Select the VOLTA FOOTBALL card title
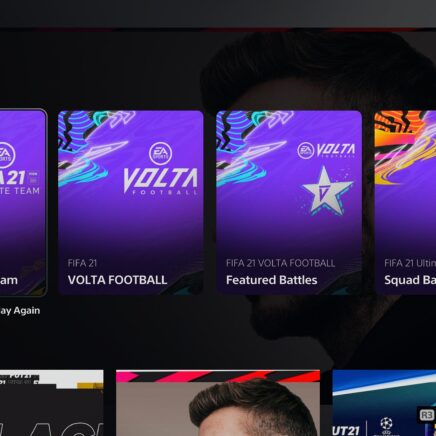Viewport: 436px width, 436px height. (117, 280)
